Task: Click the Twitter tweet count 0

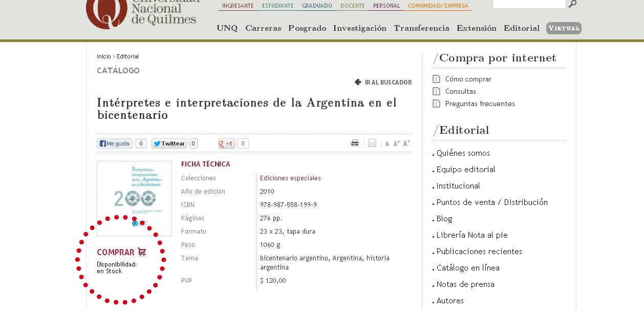Action: [x=194, y=143]
